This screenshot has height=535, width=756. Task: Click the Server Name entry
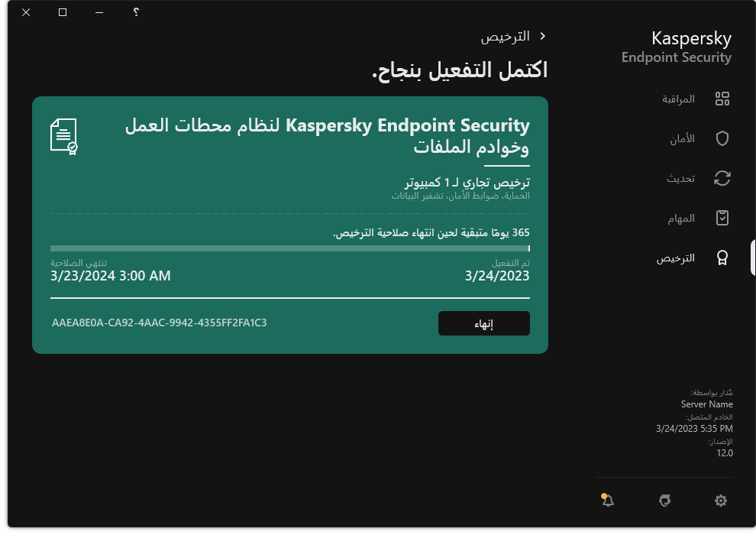coord(707,404)
